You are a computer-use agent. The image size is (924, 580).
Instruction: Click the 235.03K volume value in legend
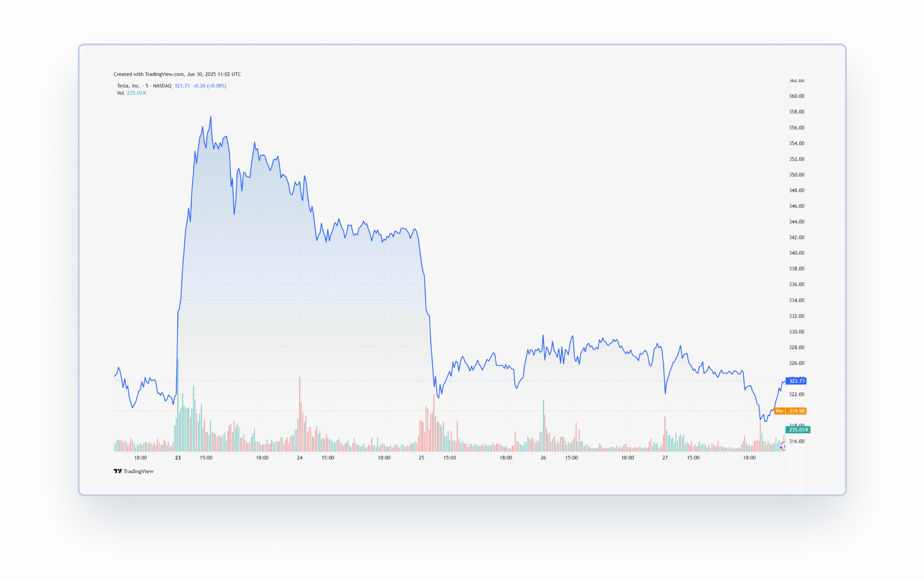click(x=136, y=93)
